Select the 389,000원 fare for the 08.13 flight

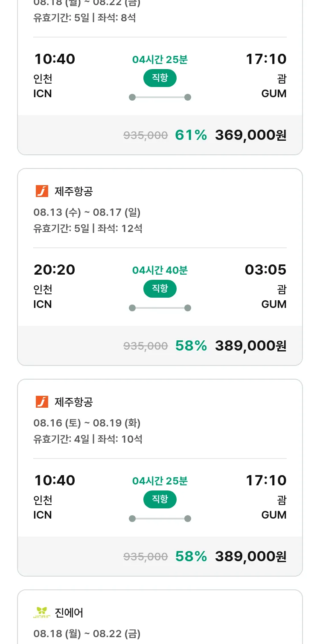point(250,346)
